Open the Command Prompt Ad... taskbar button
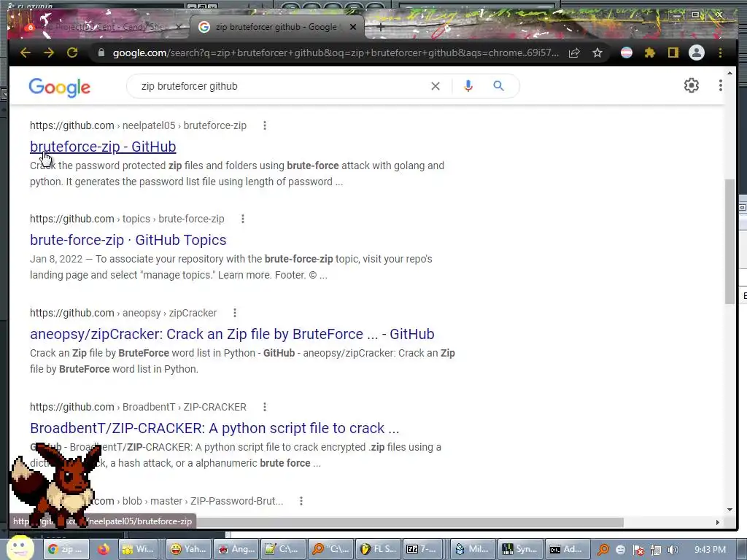Viewport: 747px width, 560px height. tap(566, 549)
